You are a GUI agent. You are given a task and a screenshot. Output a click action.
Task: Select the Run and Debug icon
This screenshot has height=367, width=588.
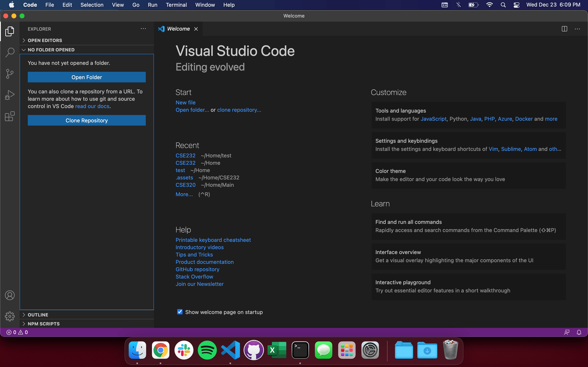coord(10,95)
